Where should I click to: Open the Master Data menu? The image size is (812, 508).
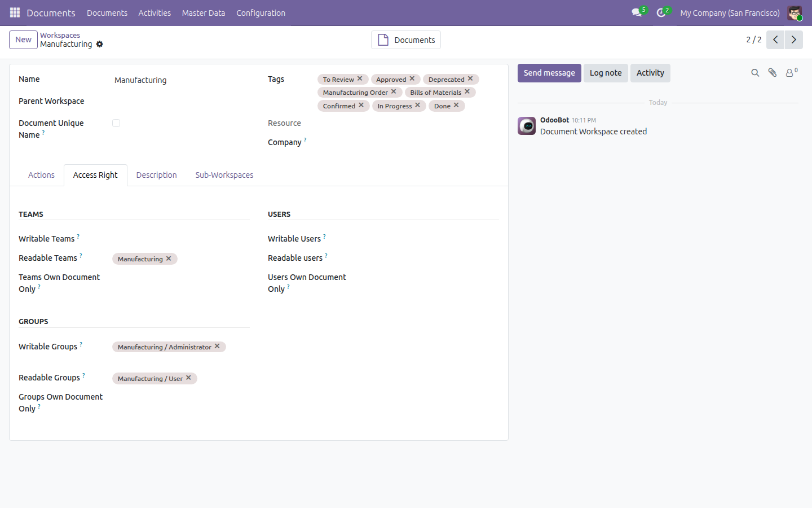(204, 13)
